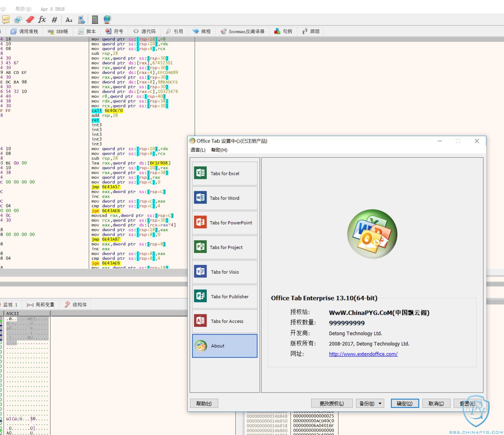This screenshot has width=504, height=435.
Task: Click the labels tag icon in x64dbg toolbar
Action: pos(18,19)
